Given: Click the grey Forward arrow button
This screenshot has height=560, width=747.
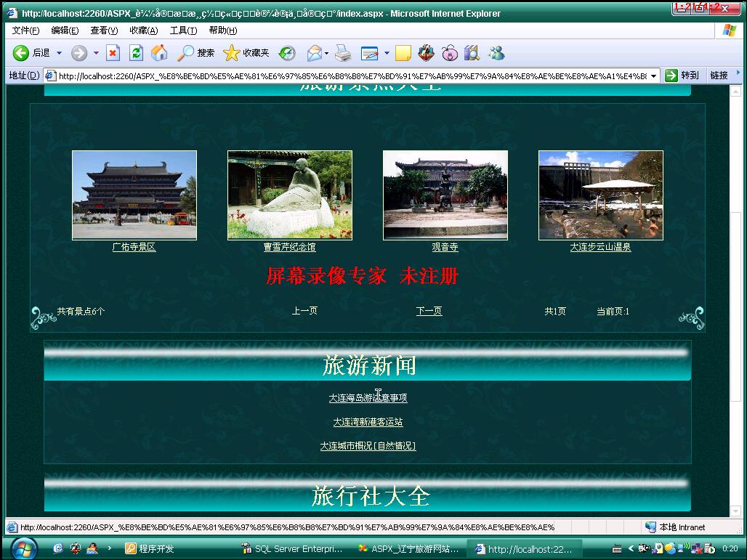Looking at the screenshot, I should pos(79,53).
